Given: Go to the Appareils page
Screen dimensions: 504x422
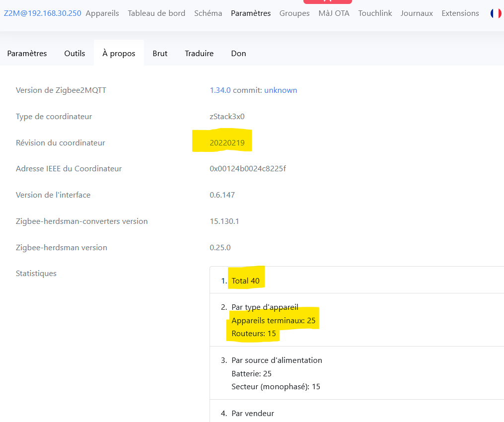Looking at the screenshot, I should point(102,13).
